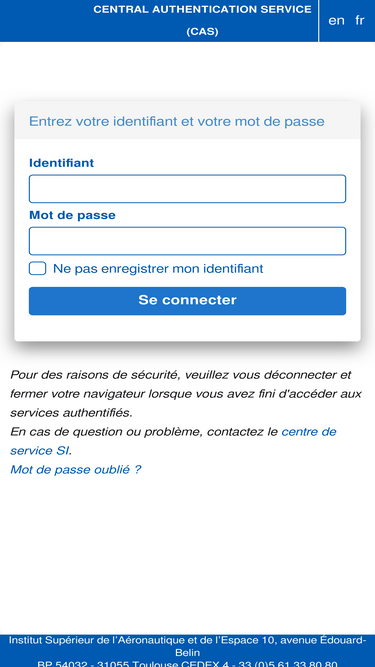Focus the Mot de passe input field

[188, 241]
